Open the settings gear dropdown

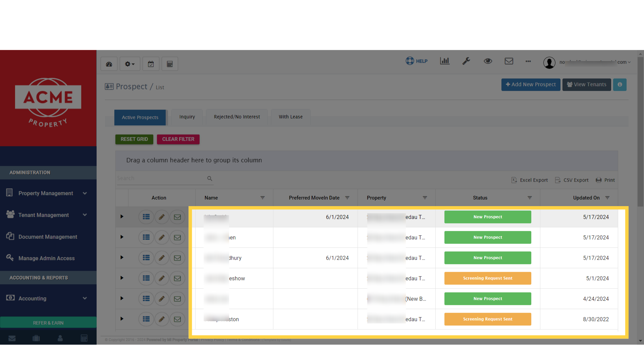(x=130, y=64)
